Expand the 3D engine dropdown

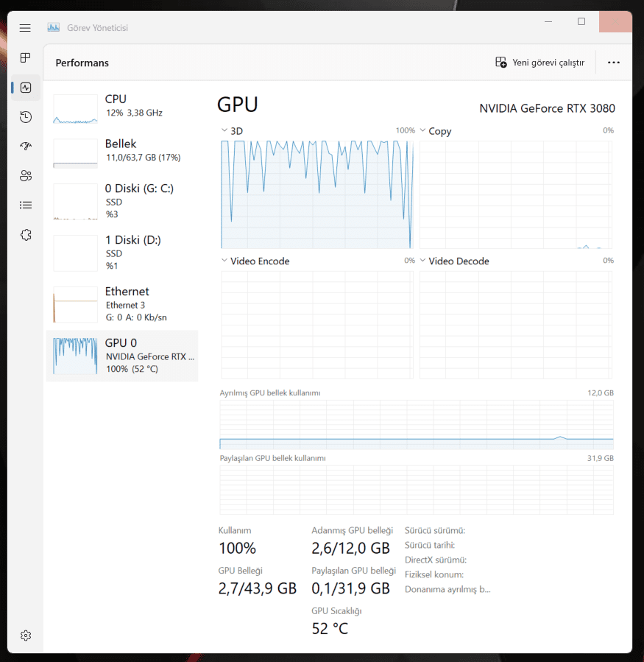click(224, 131)
